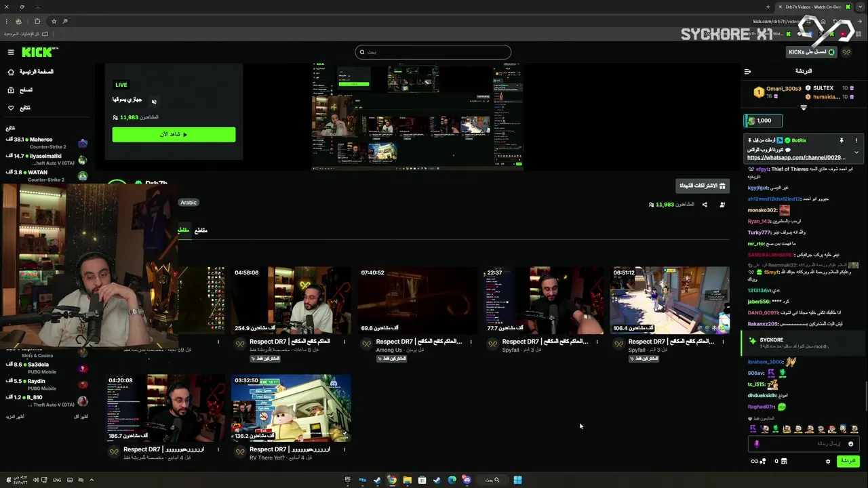868x488 pixels.
Task: Expand the pinned message chevron
Action: click(856, 152)
